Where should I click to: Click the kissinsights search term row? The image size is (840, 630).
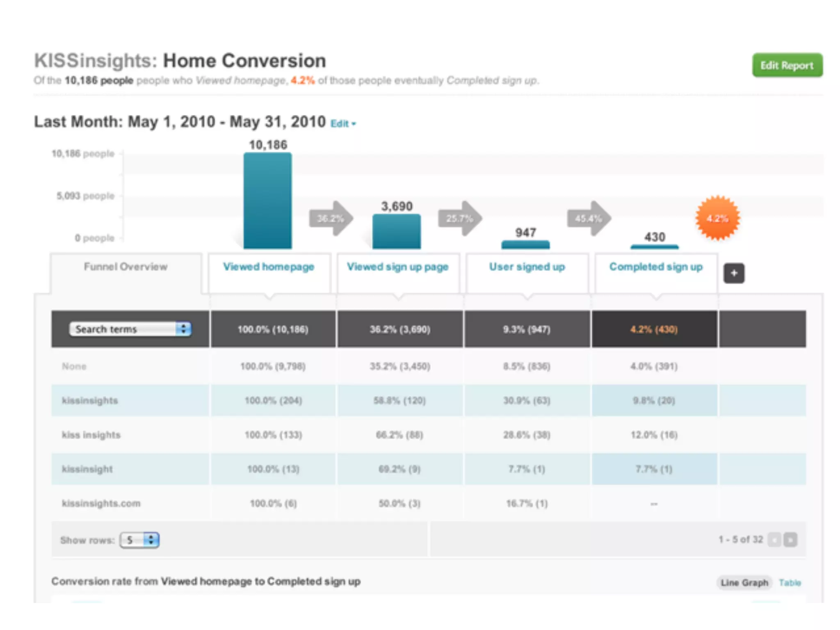(90, 401)
